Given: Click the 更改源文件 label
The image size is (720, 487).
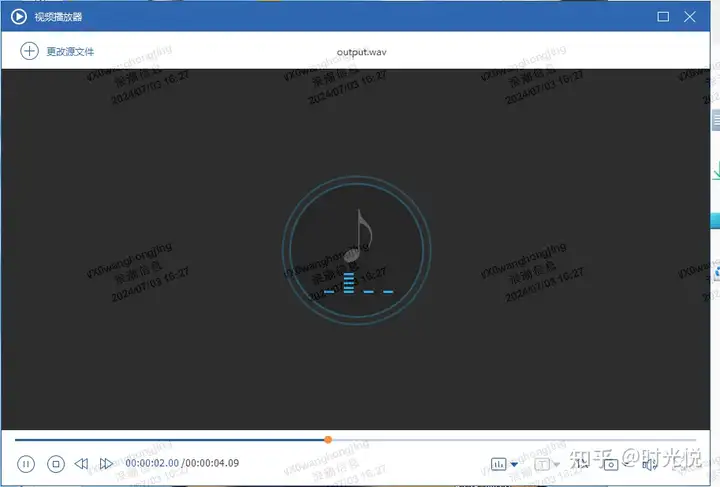Looking at the screenshot, I should (x=70, y=51).
